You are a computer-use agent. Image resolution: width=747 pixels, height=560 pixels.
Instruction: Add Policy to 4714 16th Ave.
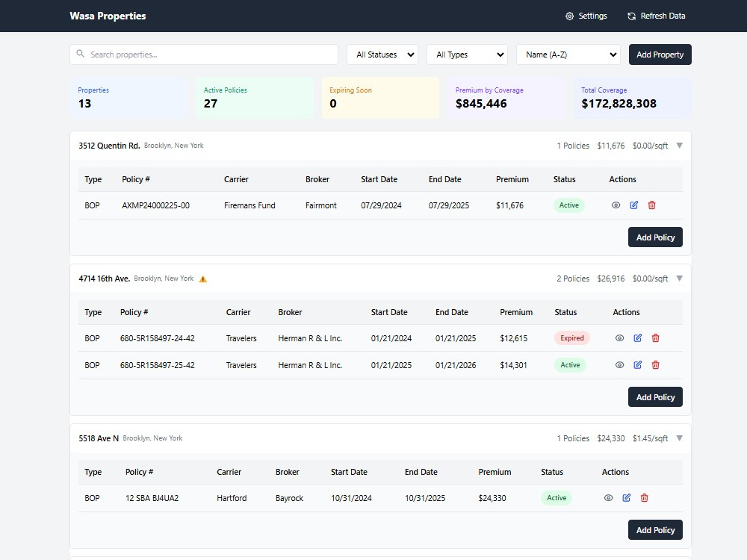pos(655,397)
